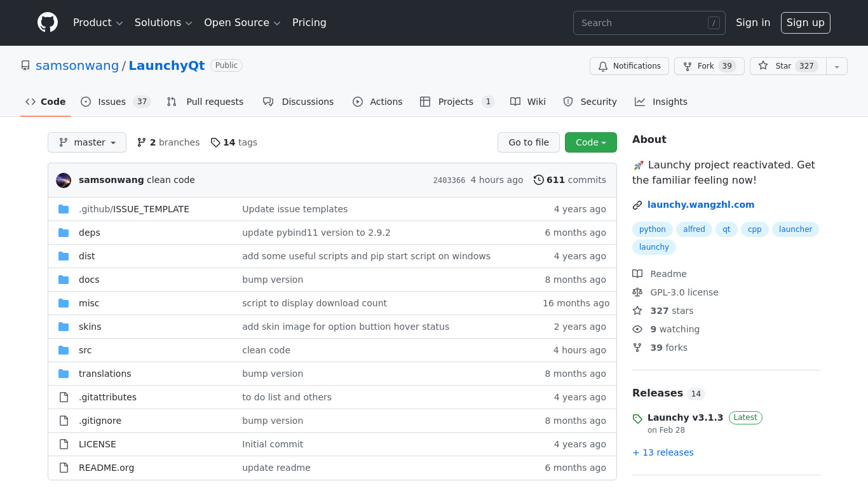The width and height of the screenshot is (868, 488).
Task: Click the python topic tag
Action: coord(652,229)
